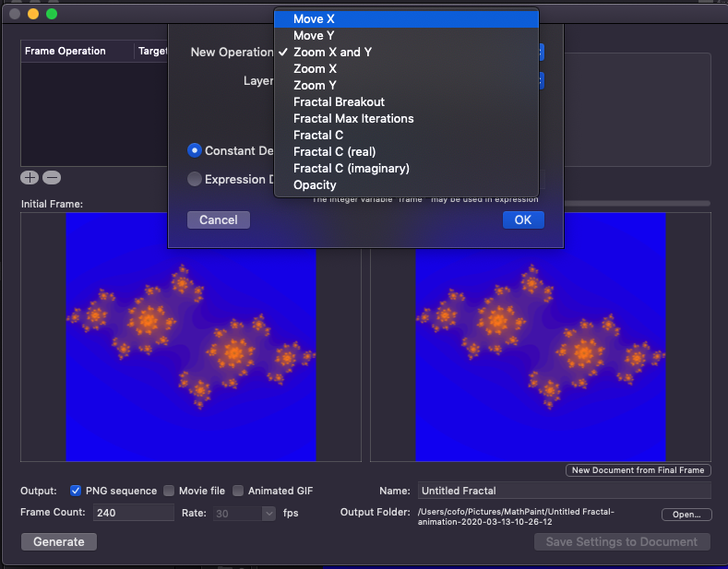The height and width of the screenshot is (569, 728).
Task: Select Fractal C (real) entry
Action: click(x=406, y=152)
